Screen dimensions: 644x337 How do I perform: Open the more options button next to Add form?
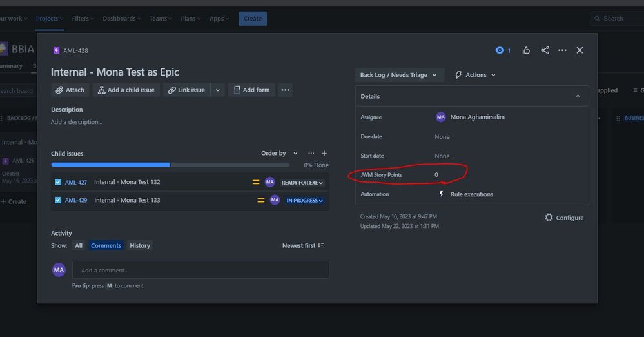286,90
